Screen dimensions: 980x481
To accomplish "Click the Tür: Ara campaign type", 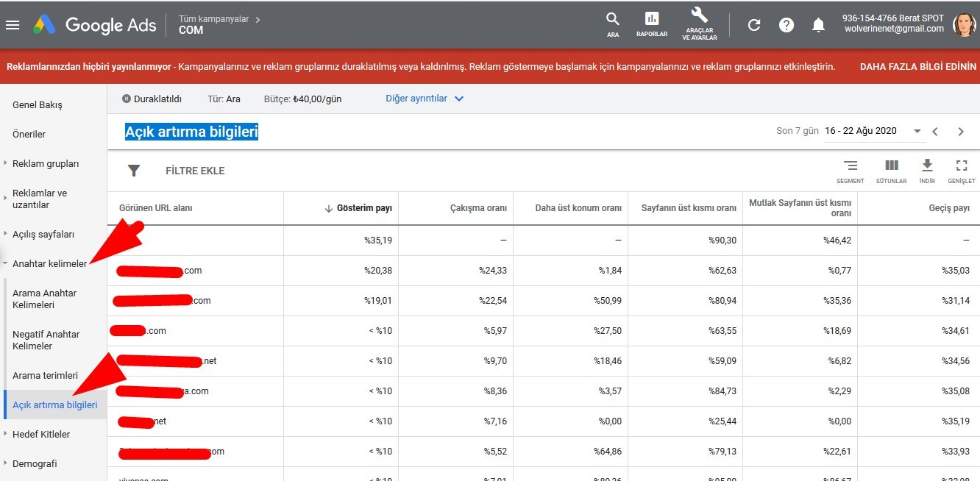I will [224, 99].
